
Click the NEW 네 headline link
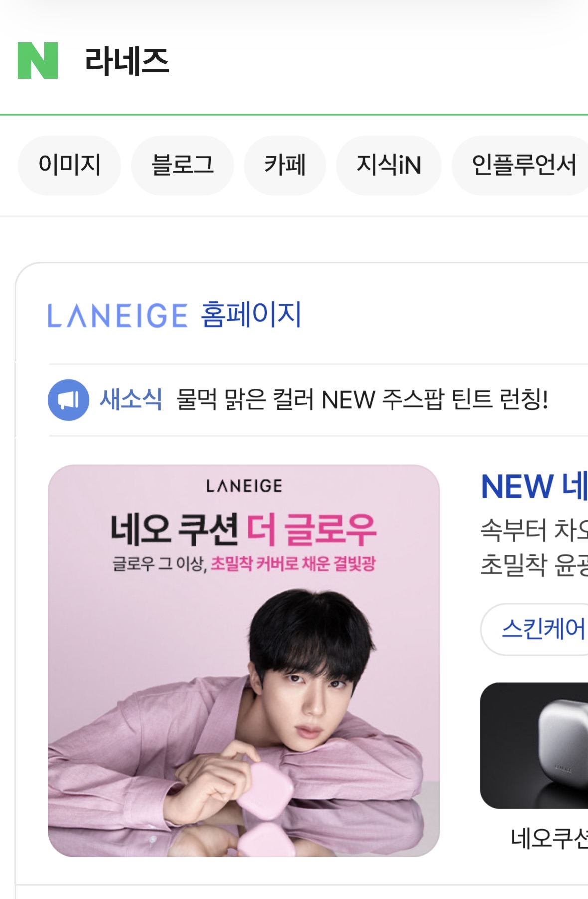tap(534, 486)
